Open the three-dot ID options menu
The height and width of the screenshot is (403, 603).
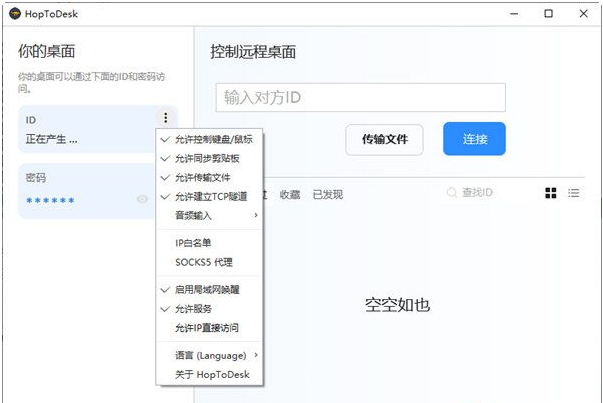[x=166, y=118]
